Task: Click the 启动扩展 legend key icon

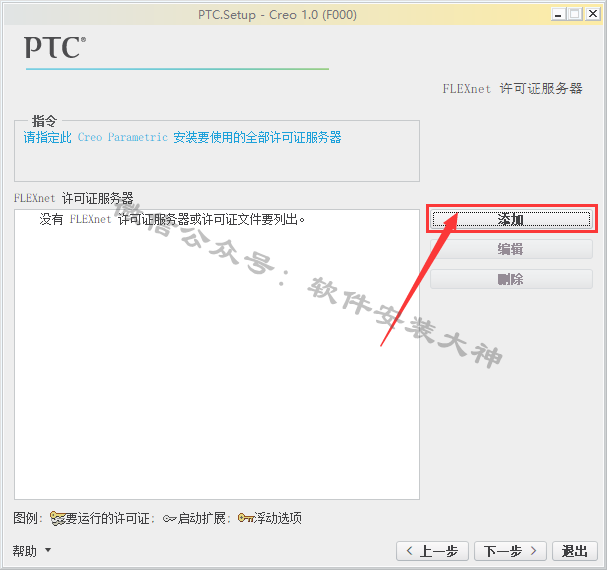Action: [x=170, y=518]
